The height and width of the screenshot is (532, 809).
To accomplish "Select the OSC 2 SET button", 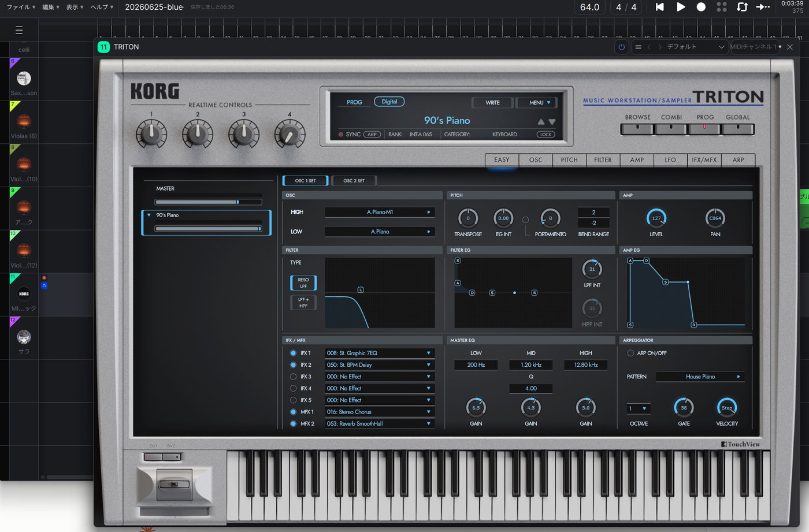I will point(354,181).
